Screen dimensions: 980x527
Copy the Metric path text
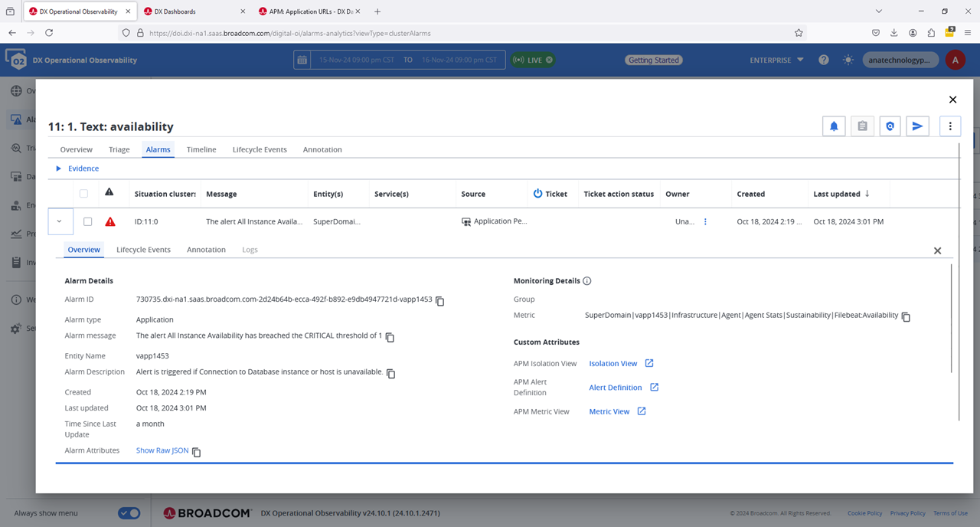pos(906,316)
